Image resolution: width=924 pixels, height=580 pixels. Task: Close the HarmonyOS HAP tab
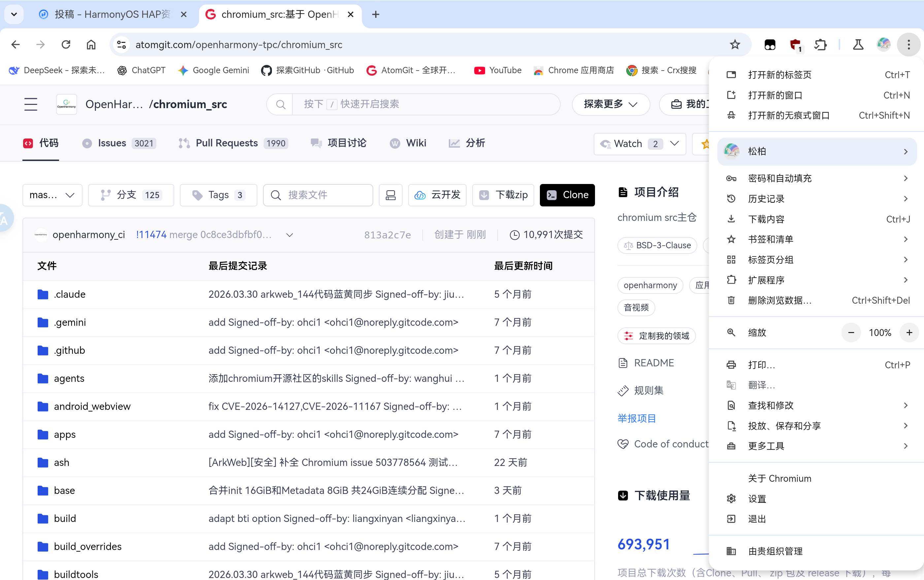[x=183, y=15]
